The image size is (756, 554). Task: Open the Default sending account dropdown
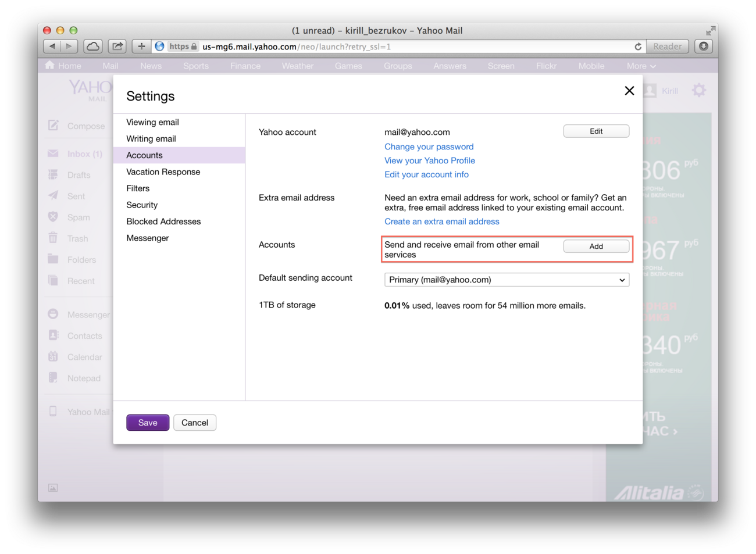coord(506,280)
